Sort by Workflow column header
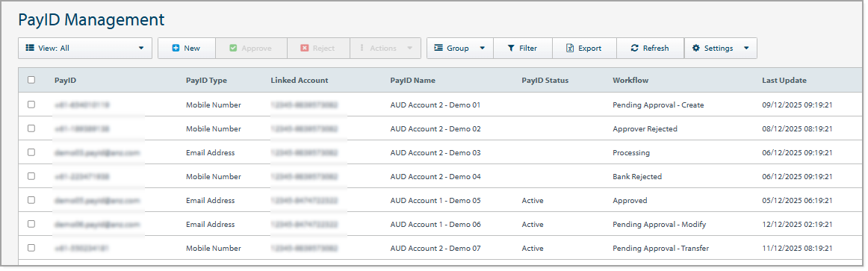Viewport: 868px width, 271px height. coord(630,80)
